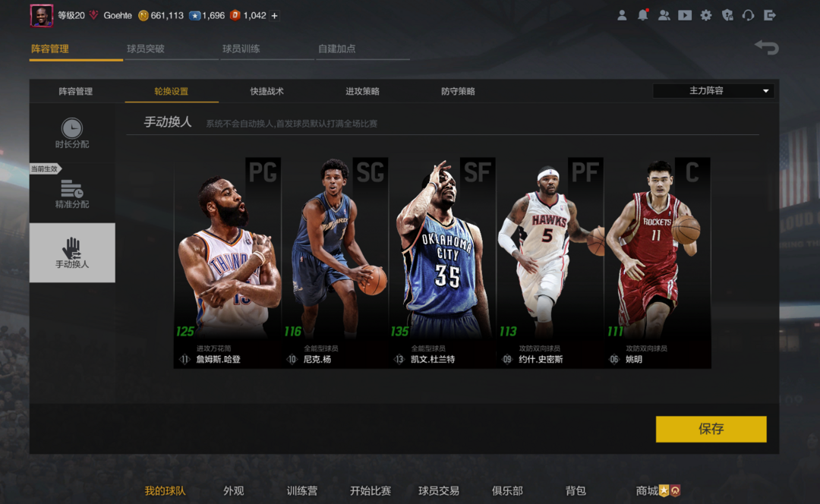
Task: Click the orange token currency icon
Action: point(235,15)
